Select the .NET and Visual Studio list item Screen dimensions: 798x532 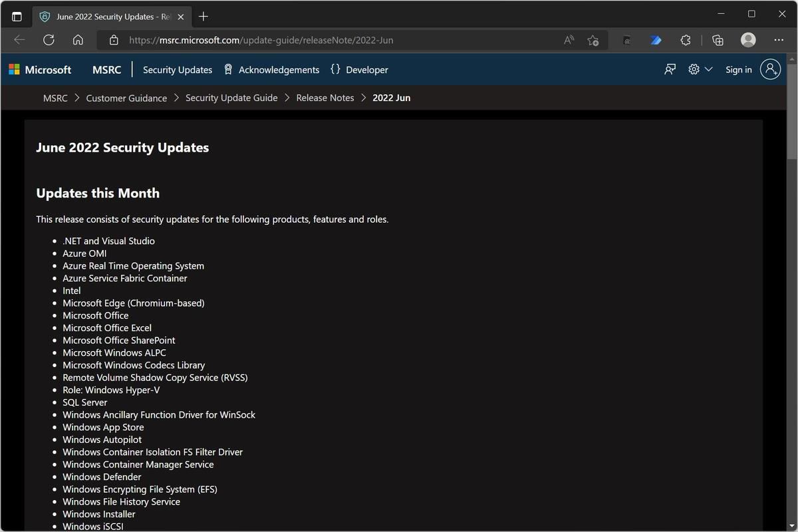[x=108, y=241]
